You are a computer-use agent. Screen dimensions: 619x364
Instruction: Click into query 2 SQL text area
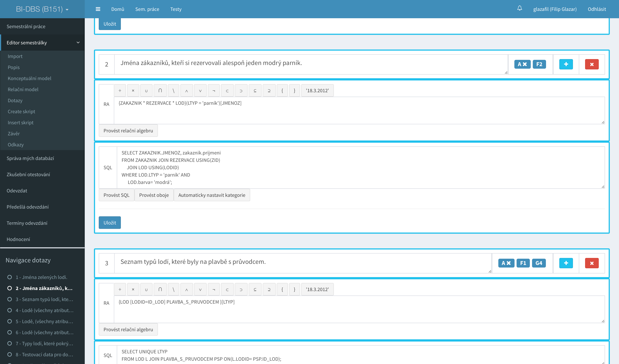pyautogui.click(x=361, y=168)
